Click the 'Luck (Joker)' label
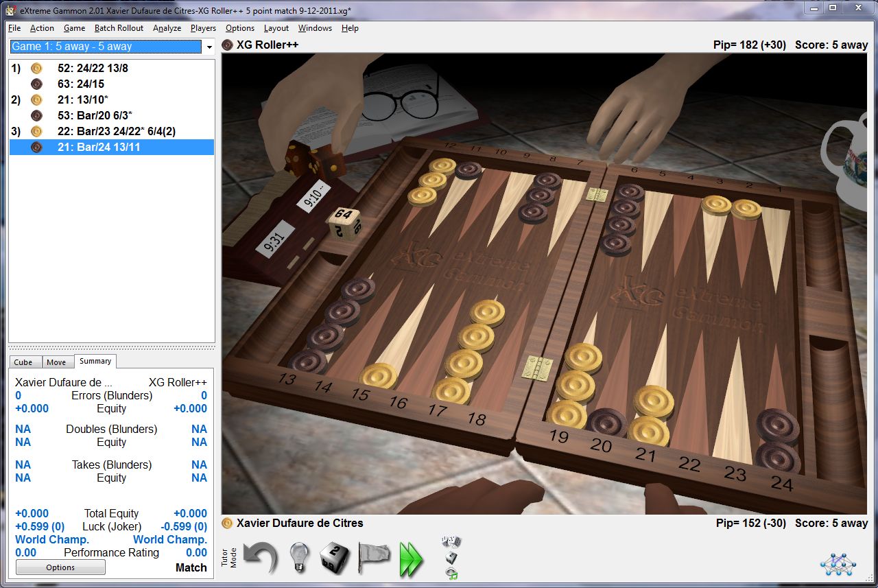The width and height of the screenshot is (878, 588). 112,526
